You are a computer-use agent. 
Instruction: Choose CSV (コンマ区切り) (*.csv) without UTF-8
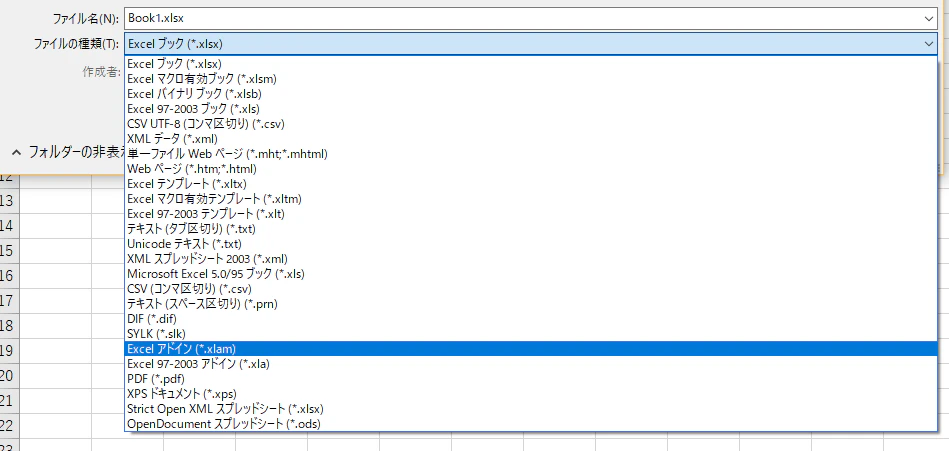(x=531, y=289)
